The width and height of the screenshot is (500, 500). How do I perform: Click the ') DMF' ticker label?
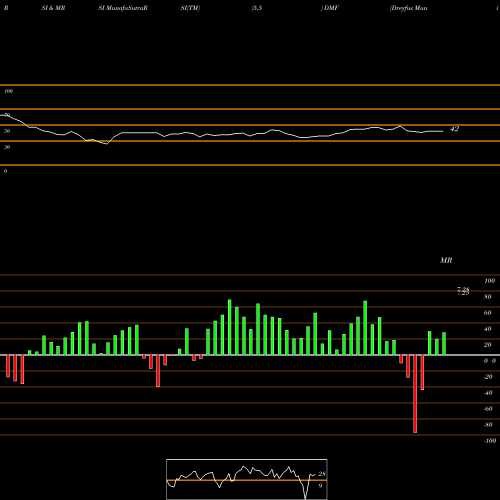click(x=329, y=8)
